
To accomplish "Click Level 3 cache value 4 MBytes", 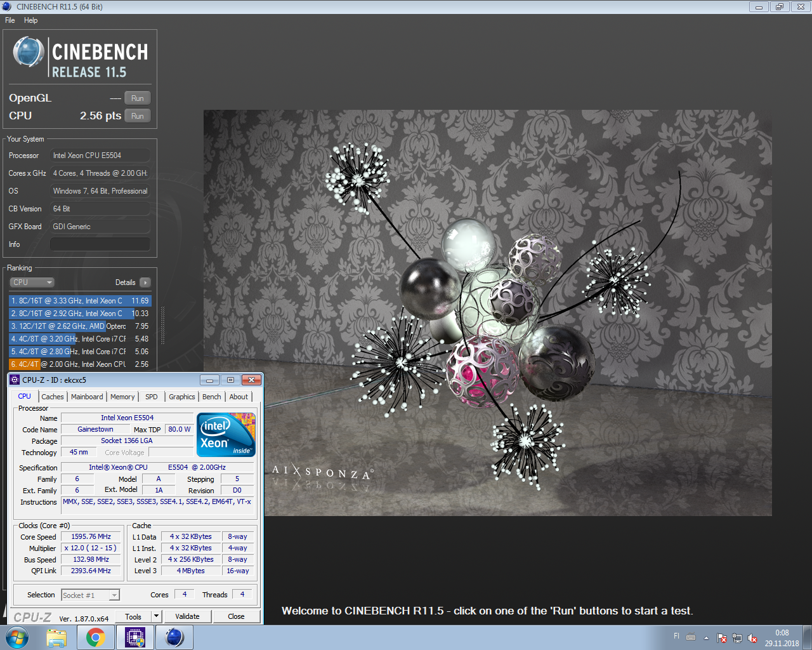I will click(190, 571).
